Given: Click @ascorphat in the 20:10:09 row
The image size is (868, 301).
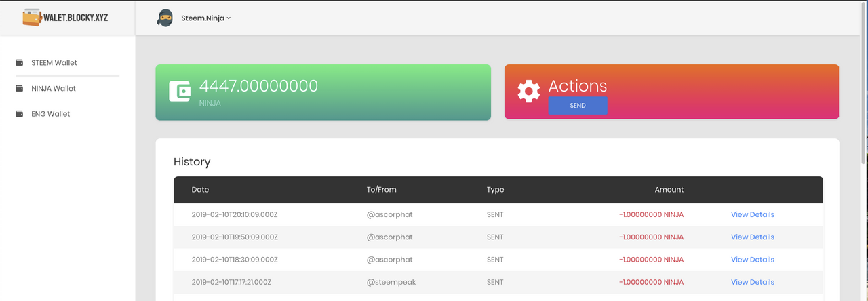Looking at the screenshot, I should tap(389, 214).
